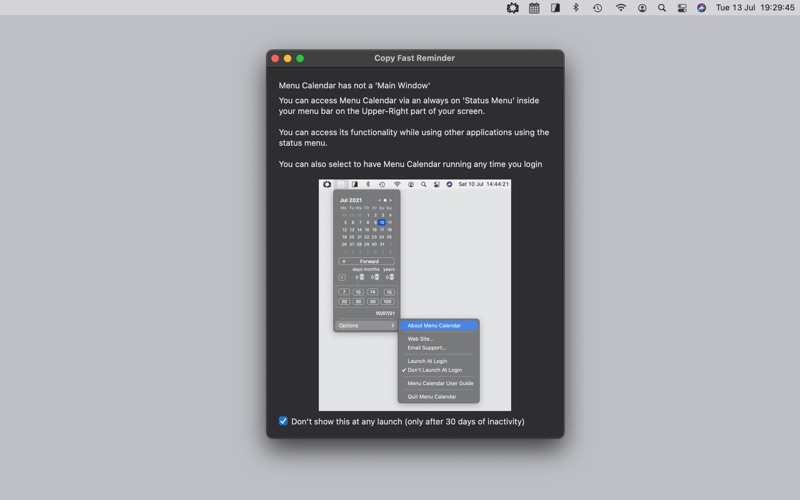800x500 pixels.
Task: Click the Menu Calendar example screenshot image
Action: tap(415, 295)
